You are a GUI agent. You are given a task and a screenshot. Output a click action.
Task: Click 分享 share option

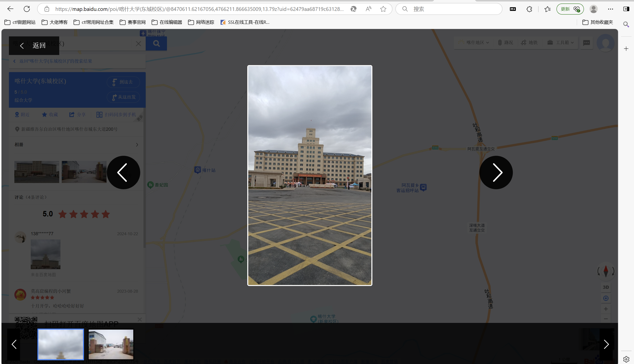click(x=77, y=114)
